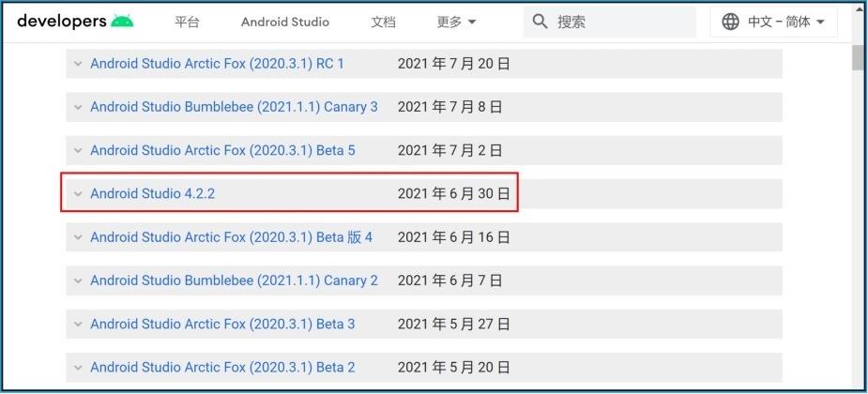
Task: Open Android Studio Bumblebee (2021.1.1) Canary 2 link
Action: [x=235, y=280]
